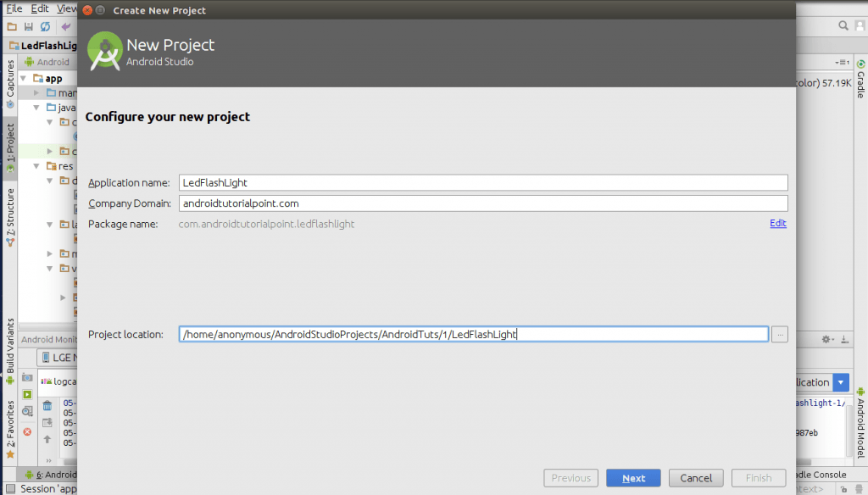
Task: Click the search magnifier icon at top right
Action: click(x=843, y=25)
